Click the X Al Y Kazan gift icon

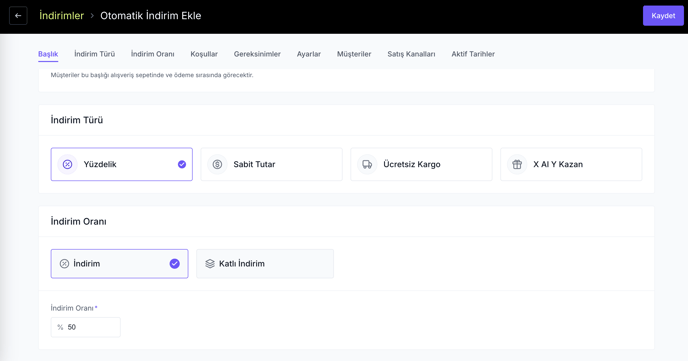click(517, 164)
